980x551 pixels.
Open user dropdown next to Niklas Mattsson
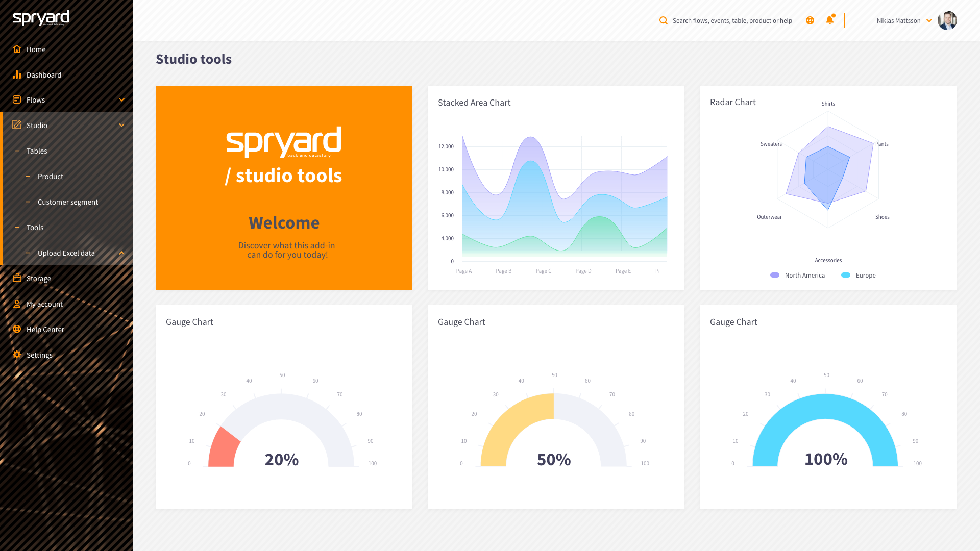[929, 20]
